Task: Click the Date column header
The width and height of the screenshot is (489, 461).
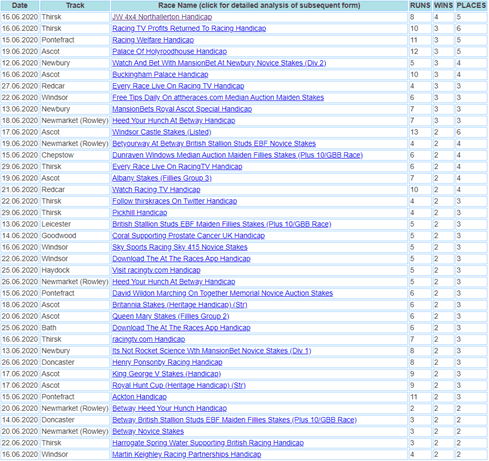Action: coord(20,6)
